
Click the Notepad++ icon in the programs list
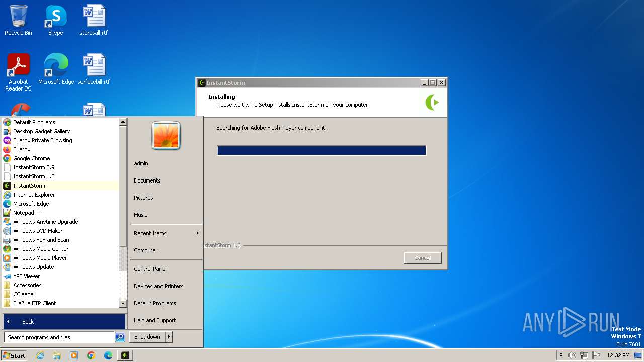click(x=7, y=213)
